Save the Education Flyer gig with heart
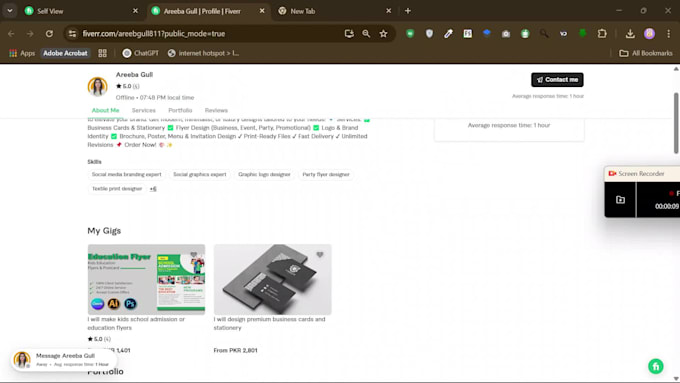Screen dimensions: 680x383 click(193, 255)
